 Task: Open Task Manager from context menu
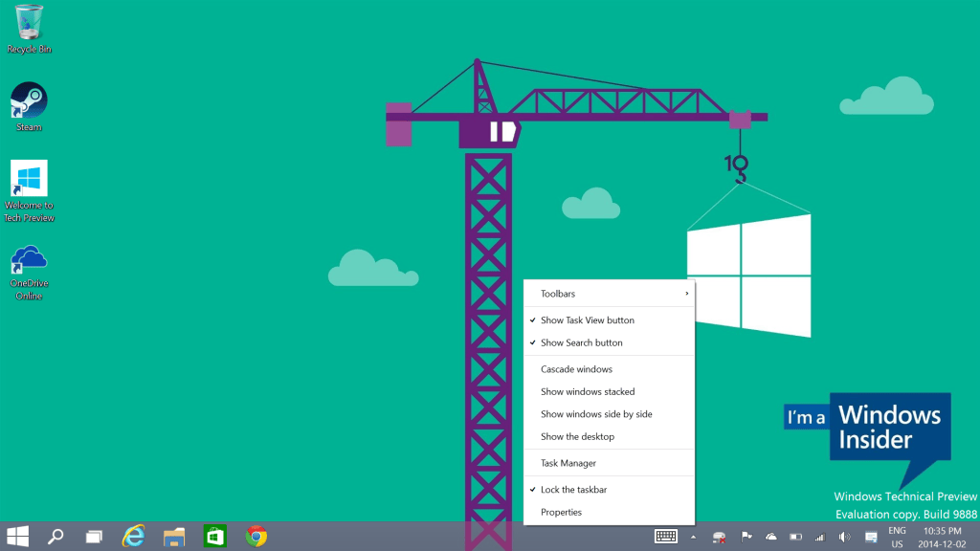610,463
